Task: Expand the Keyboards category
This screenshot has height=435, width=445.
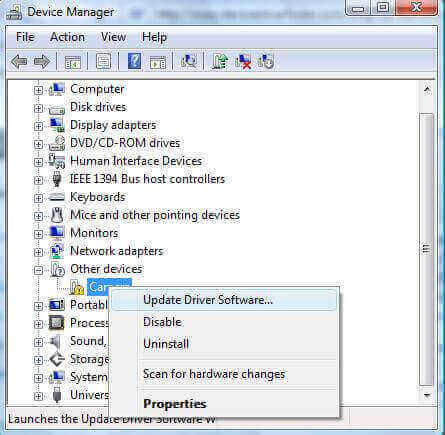Action: click(38, 198)
